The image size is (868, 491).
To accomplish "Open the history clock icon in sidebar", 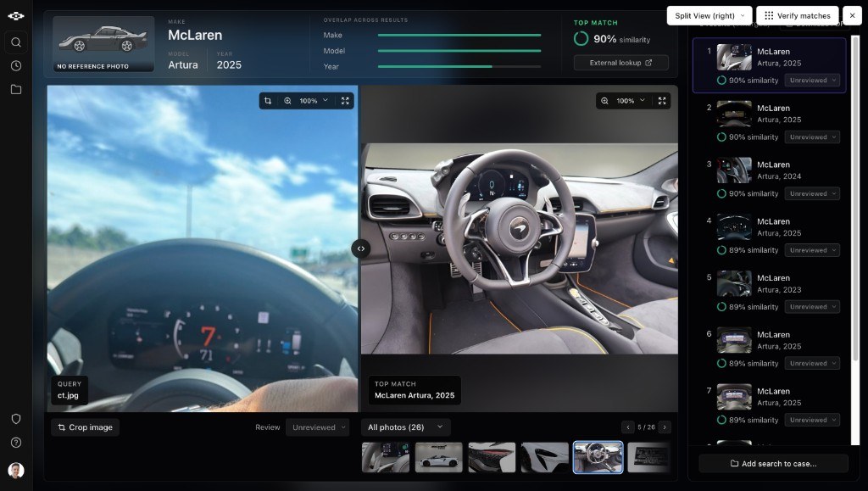I will point(16,66).
